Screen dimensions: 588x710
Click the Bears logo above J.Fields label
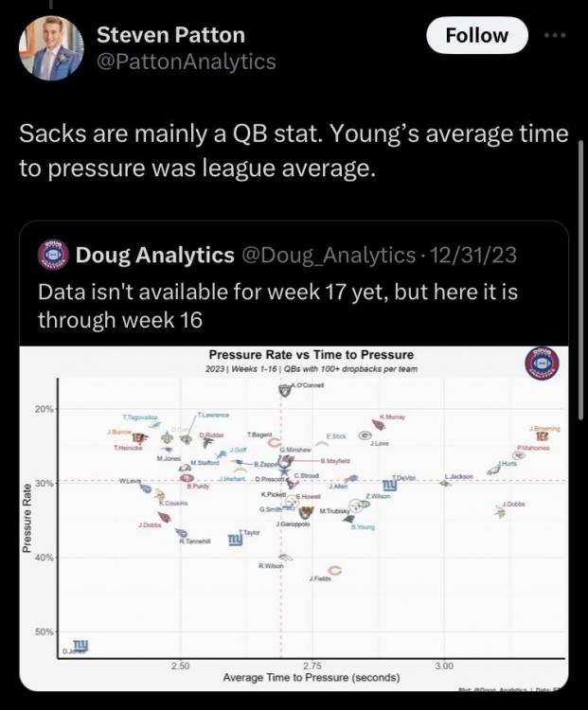[x=333, y=569]
